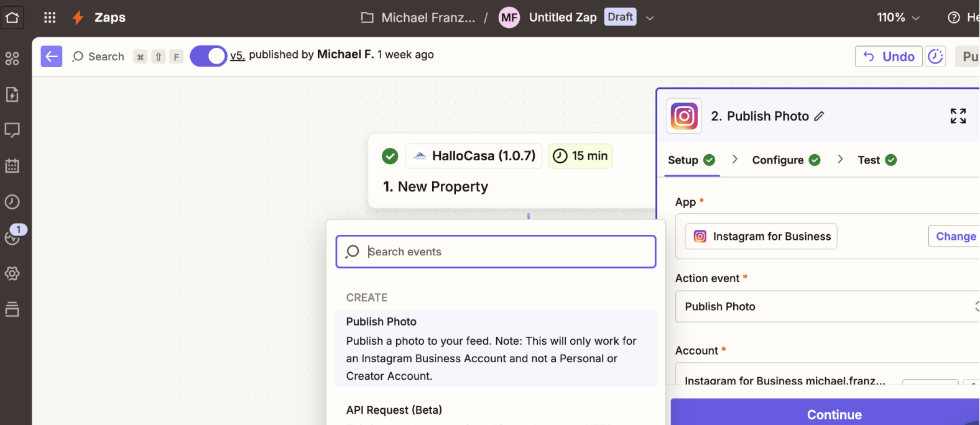Click the Instagram for Business app chip
980x425 pixels.
(x=761, y=237)
